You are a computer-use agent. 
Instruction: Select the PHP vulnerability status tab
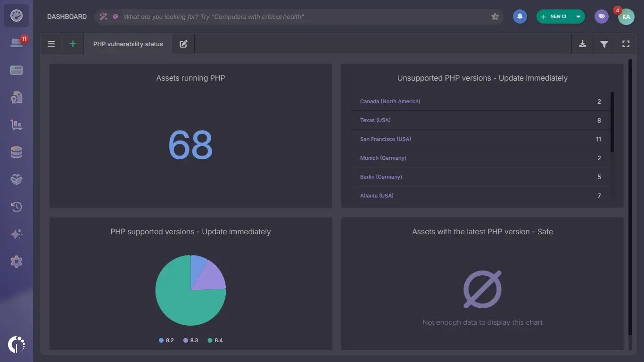point(128,44)
